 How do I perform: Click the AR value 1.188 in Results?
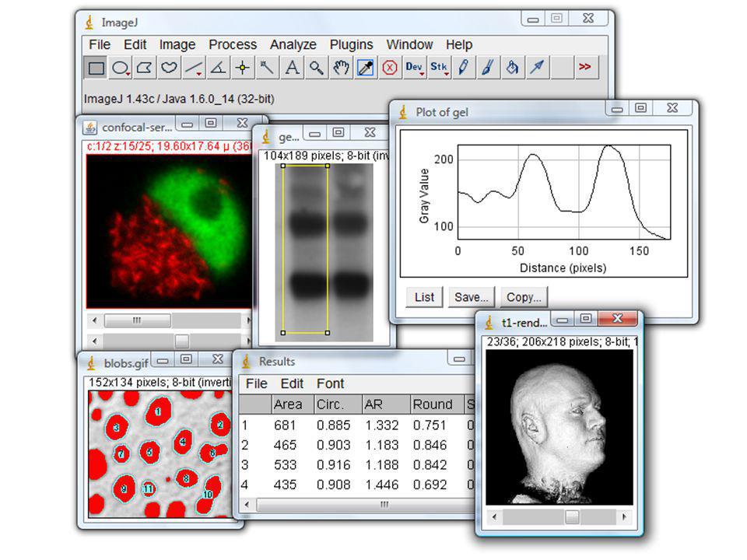381,465
